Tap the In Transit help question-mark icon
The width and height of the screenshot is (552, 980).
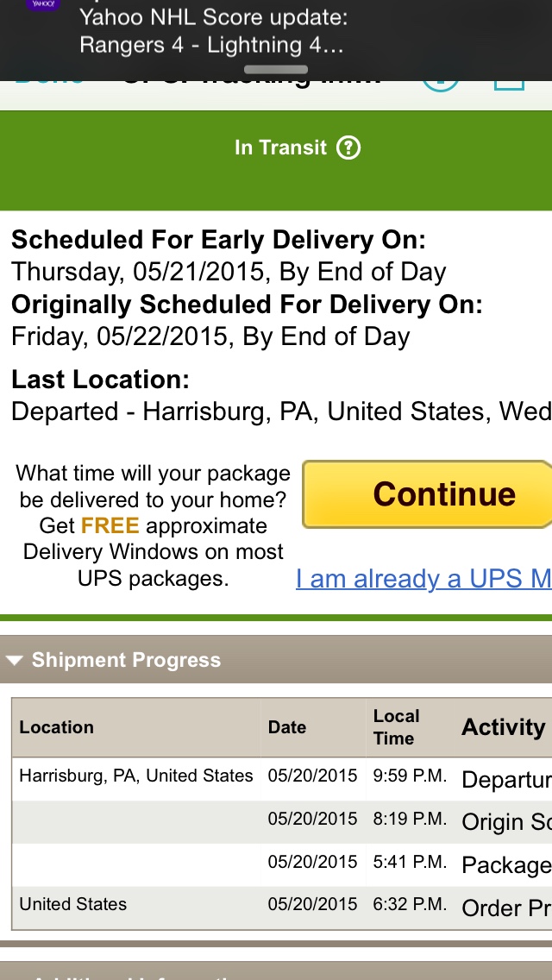tap(348, 148)
